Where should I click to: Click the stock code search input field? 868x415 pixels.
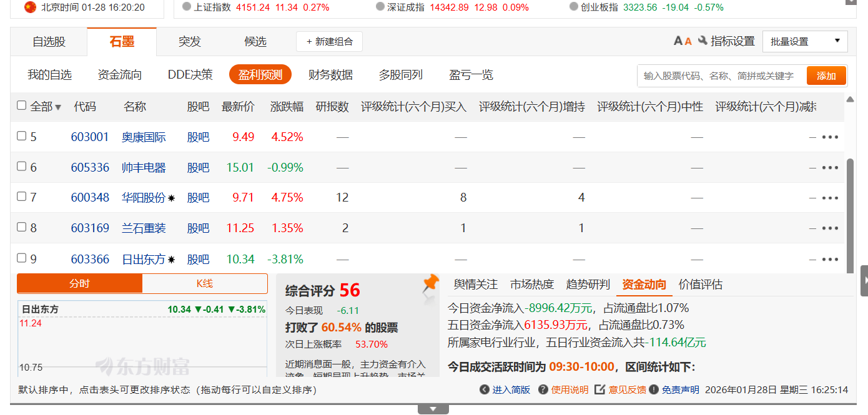722,76
